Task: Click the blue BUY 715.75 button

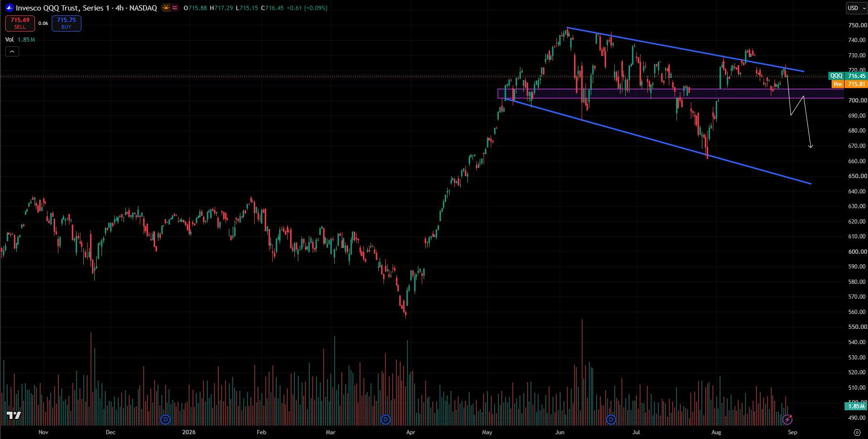Action: (67, 23)
